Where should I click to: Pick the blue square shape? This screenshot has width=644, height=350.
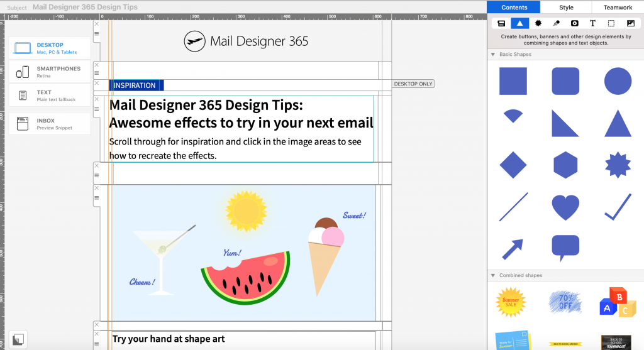click(513, 81)
